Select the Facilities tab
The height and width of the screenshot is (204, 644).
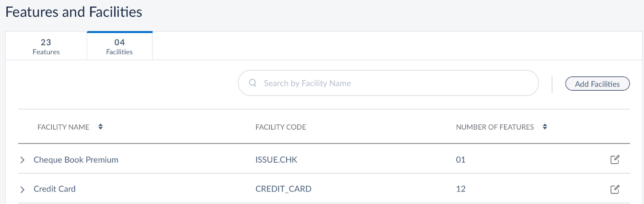click(119, 46)
